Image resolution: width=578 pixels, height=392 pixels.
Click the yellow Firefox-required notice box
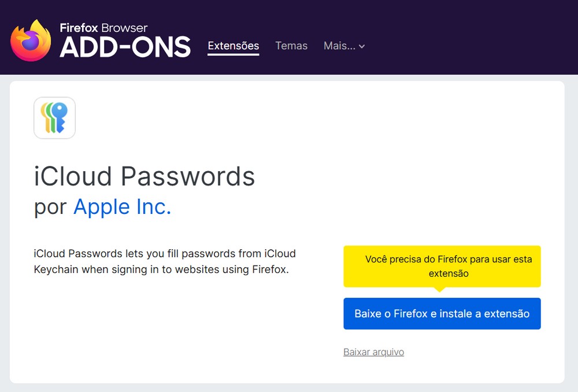pyautogui.click(x=442, y=266)
